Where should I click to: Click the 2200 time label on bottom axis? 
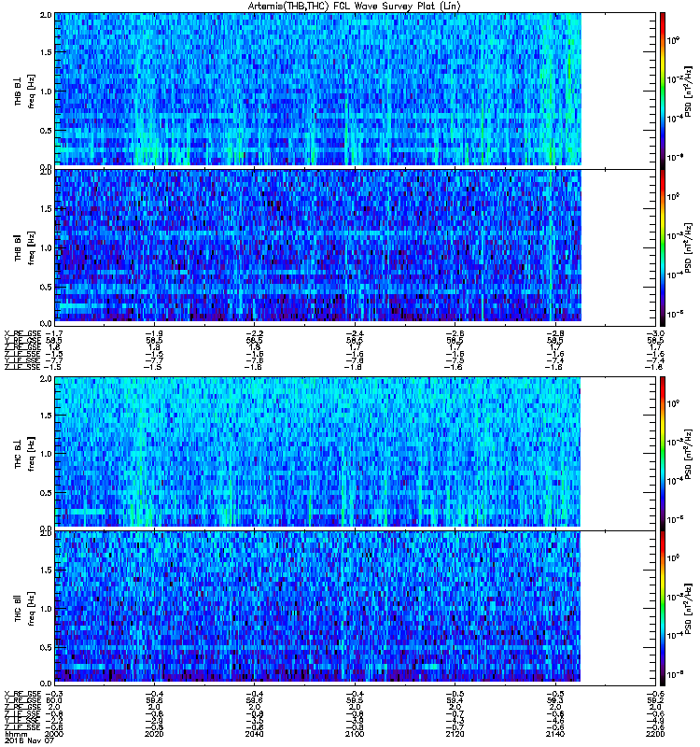pyautogui.click(x=655, y=734)
